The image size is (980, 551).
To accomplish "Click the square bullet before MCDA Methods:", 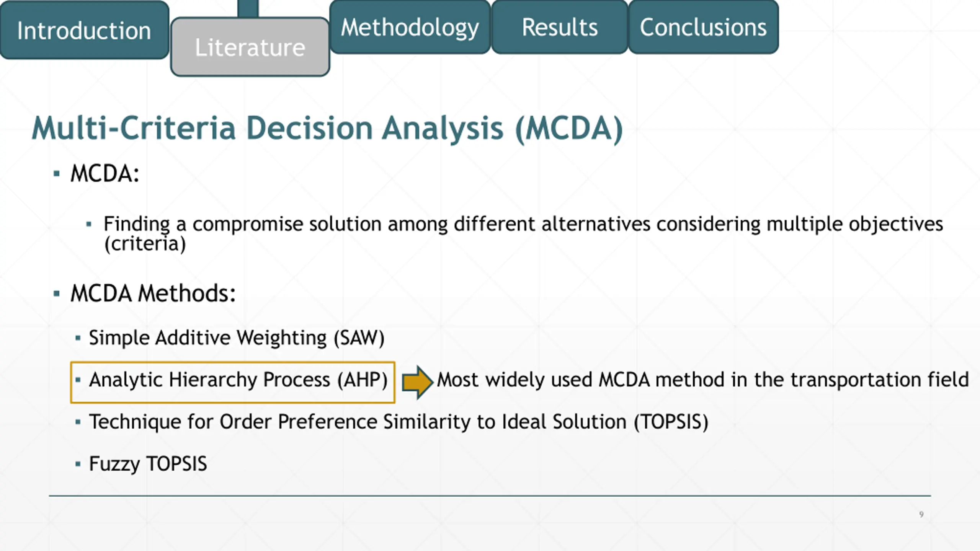I will pyautogui.click(x=57, y=293).
